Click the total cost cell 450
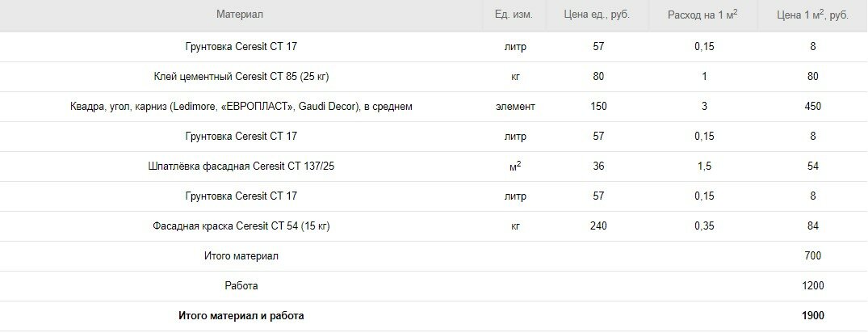 tap(812, 107)
